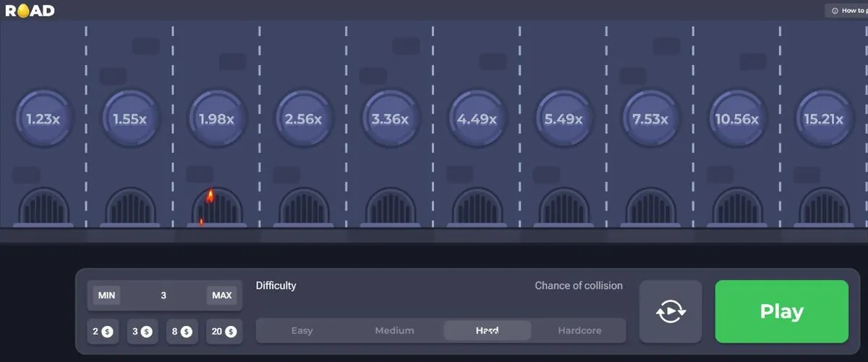Viewport: 868px width, 362px height.
Task: Click the sewer grate under 4.49x
Action: pyautogui.click(x=477, y=206)
